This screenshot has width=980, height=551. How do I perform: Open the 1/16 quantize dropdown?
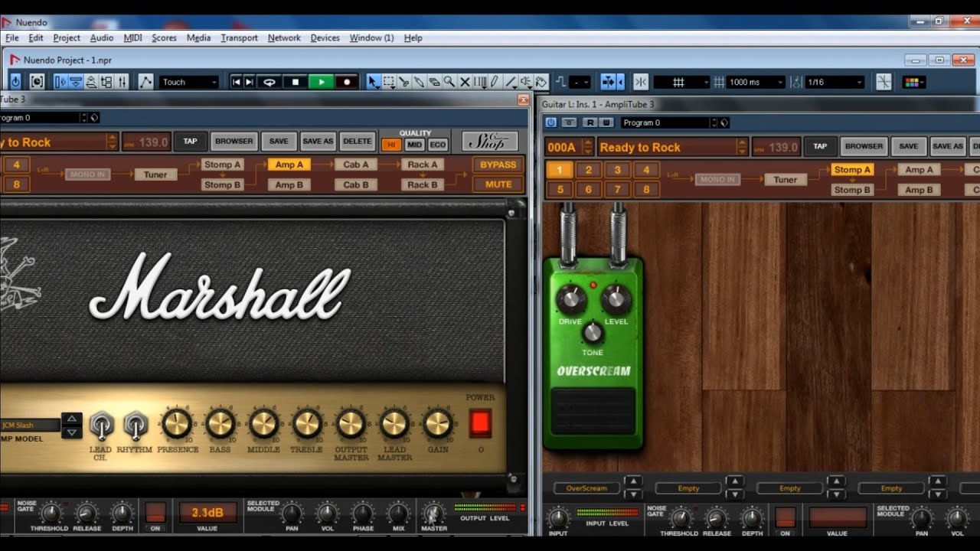point(835,82)
